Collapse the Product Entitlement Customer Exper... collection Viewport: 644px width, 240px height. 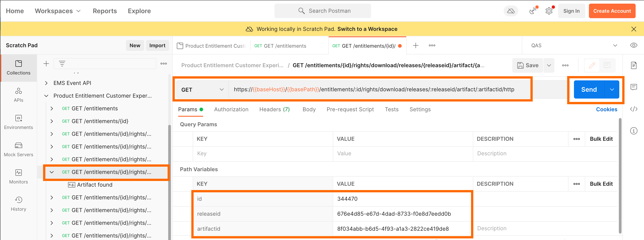click(46, 96)
